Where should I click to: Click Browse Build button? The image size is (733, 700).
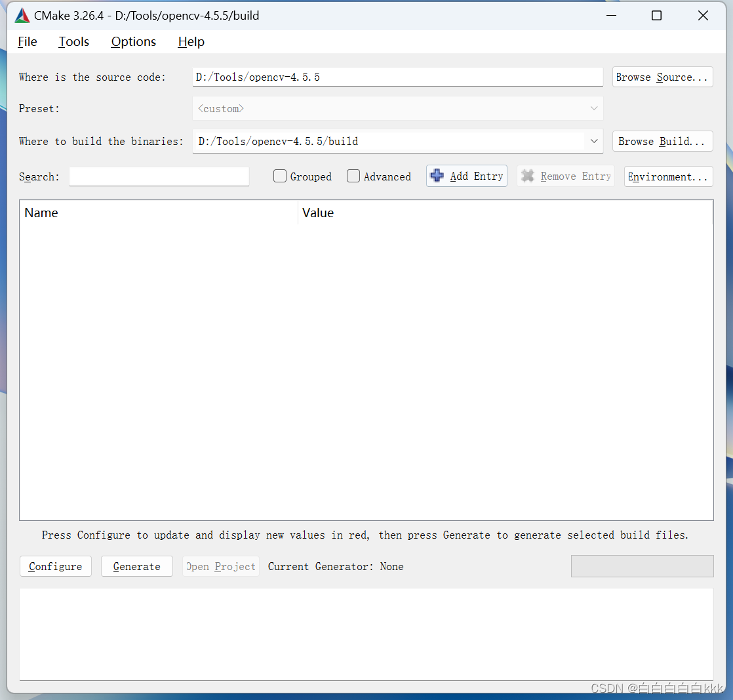point(662,141)
